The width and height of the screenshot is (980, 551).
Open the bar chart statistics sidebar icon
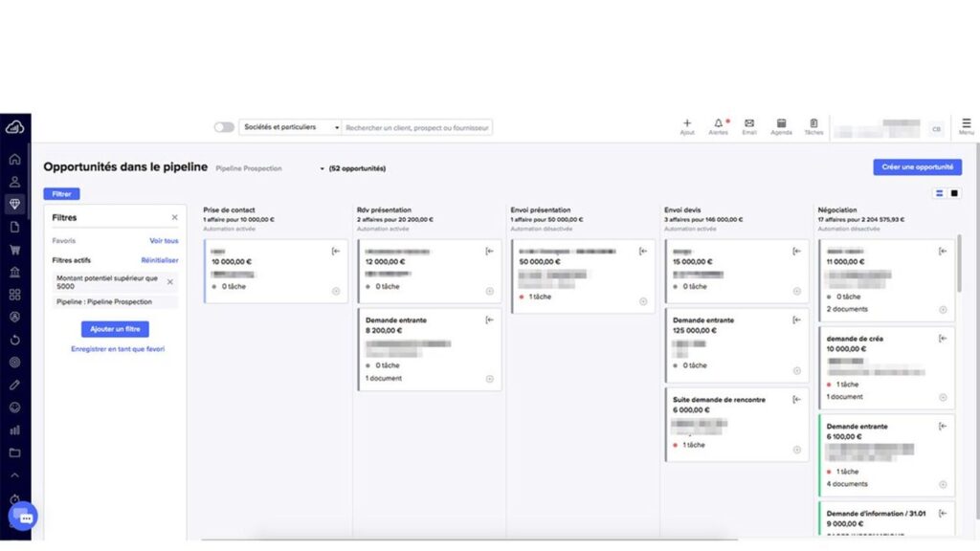[14, 430]
